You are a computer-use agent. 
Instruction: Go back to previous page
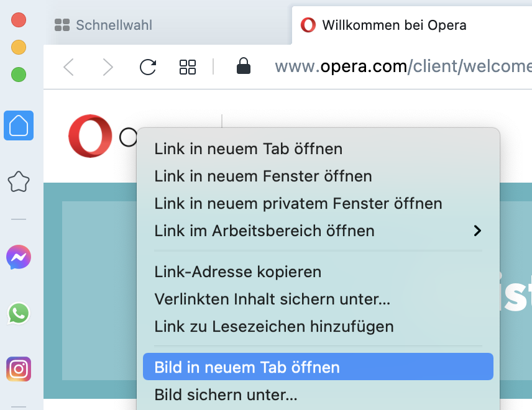coord(69,67)
